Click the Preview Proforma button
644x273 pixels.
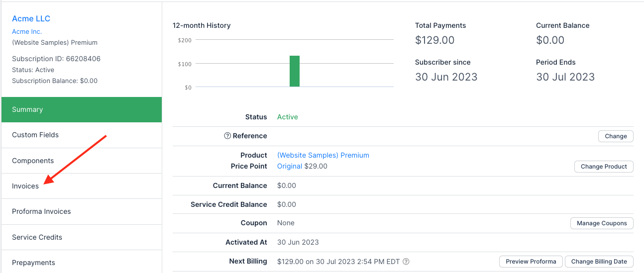[531, 262]
